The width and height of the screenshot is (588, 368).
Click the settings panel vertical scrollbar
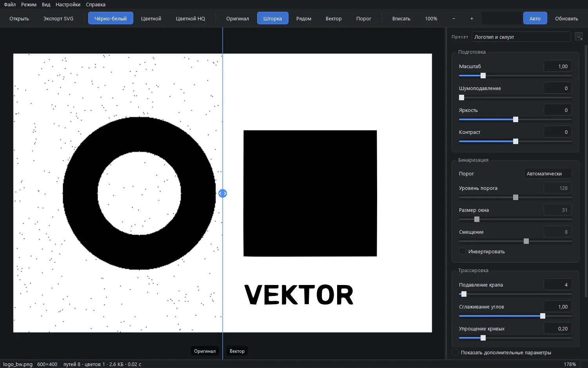[x=586, y=170]
